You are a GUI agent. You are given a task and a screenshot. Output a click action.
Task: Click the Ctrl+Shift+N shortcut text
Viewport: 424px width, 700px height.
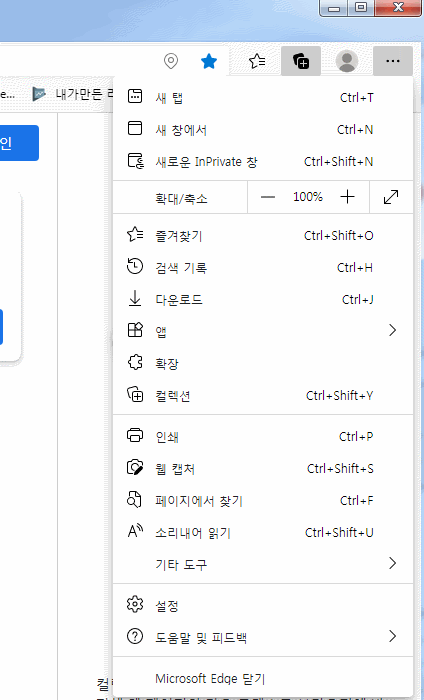pyautogui.click(x=339, y=161)
